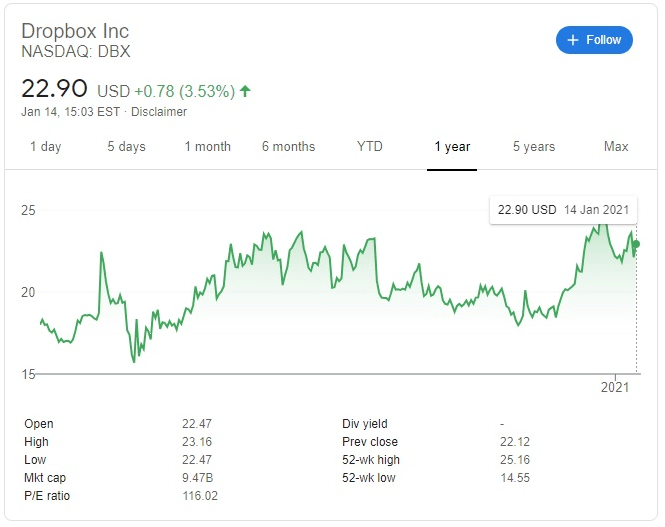Click the 2021 axis label
Screen dimensions: 665x527
[x=615, y=387]
